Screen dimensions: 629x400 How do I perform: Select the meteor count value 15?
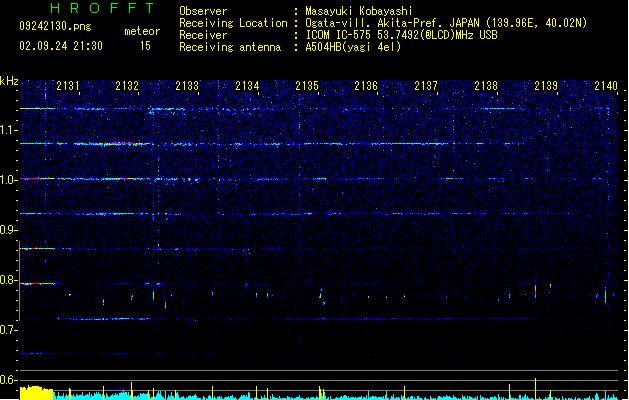click(145, 46)
